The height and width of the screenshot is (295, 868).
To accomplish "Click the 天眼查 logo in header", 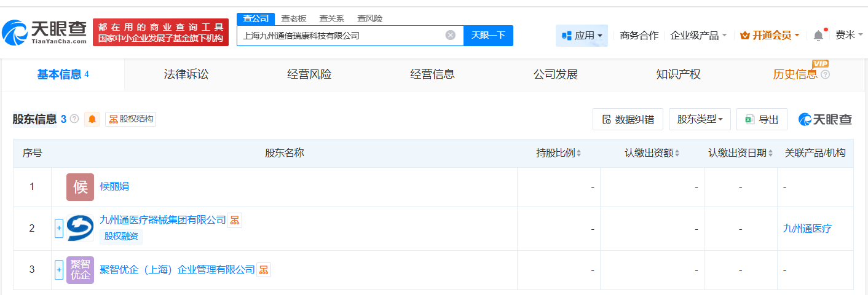I will (44, 33).
